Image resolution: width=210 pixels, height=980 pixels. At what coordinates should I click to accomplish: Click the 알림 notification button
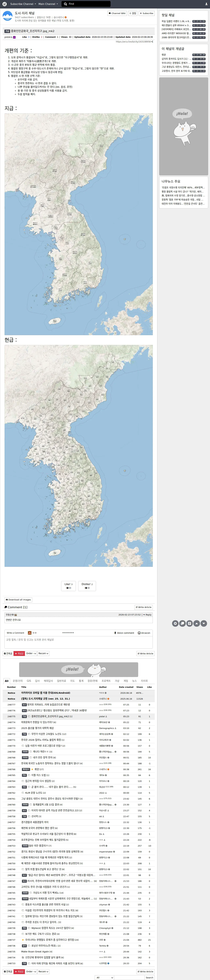pyautogui.click(x=133, y=13)
